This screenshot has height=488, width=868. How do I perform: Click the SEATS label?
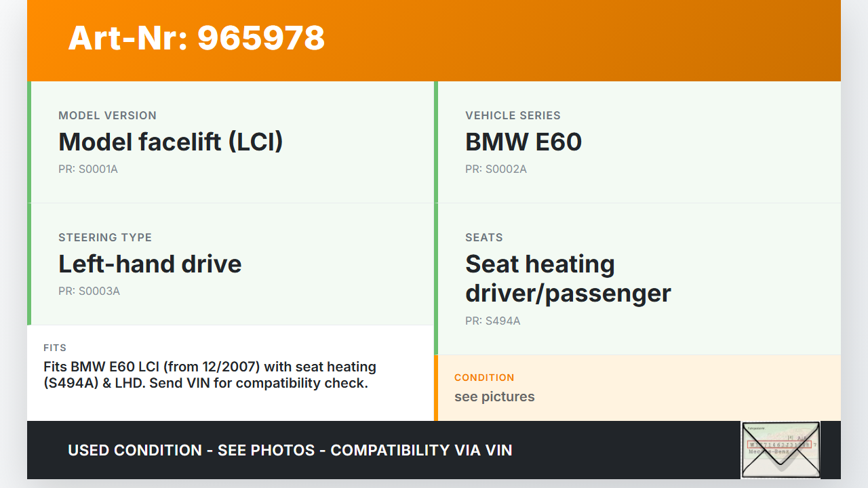(x=484, y=237)
